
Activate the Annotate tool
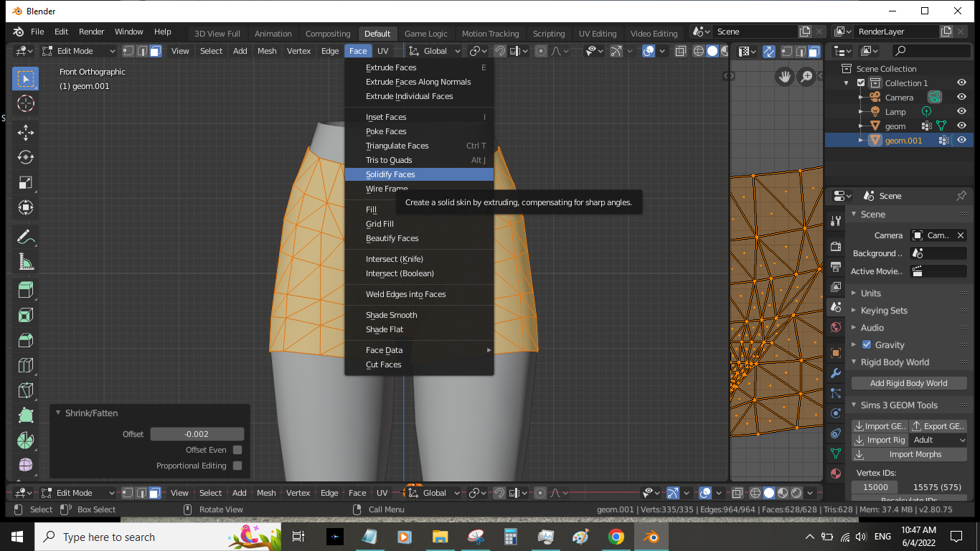[26, 236]
